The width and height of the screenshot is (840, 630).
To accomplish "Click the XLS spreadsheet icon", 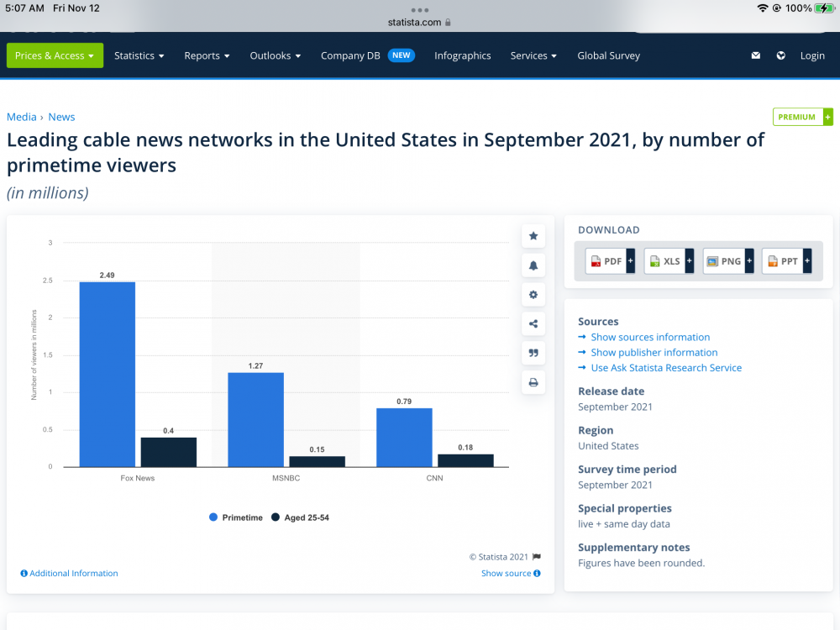I will [x=654, y=261].
